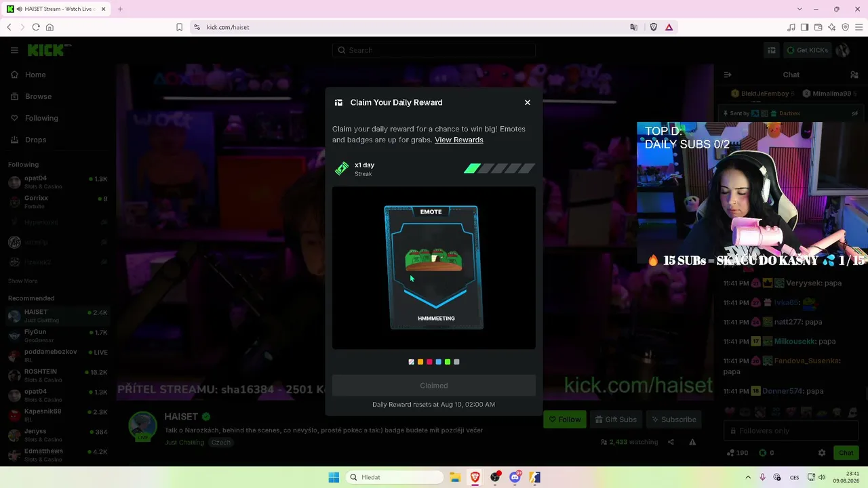Open Following in the sidebar

tap(41, 118)
